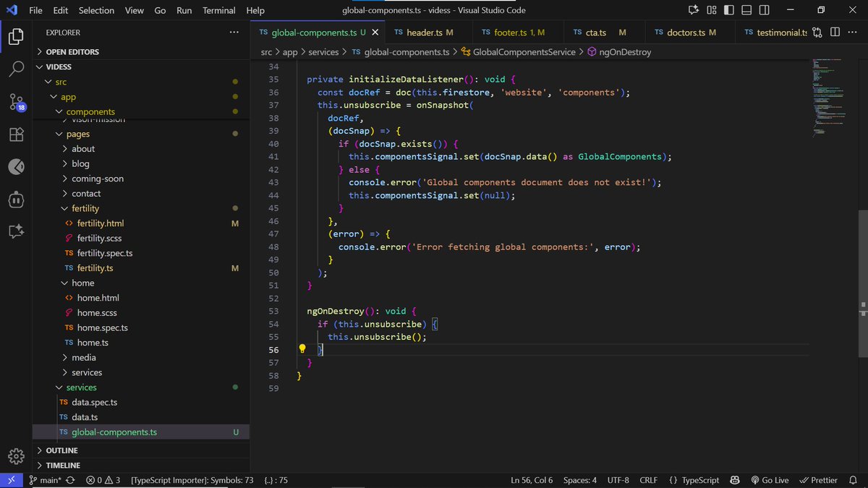
Task: Open the Selection menu
Action: [96, 10]
